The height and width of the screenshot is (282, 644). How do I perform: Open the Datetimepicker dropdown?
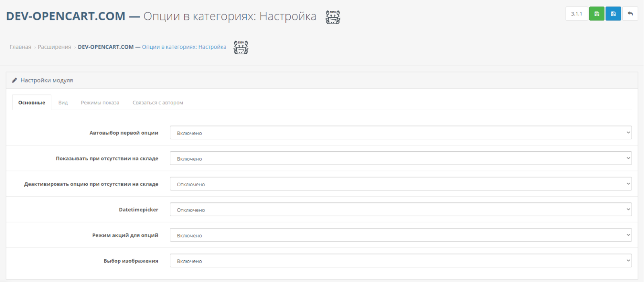[400, 210]
